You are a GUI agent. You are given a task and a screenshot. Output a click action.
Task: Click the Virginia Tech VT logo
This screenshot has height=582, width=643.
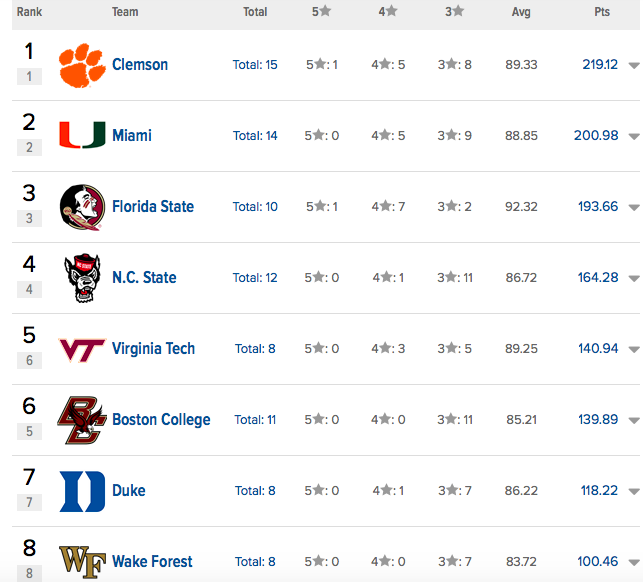[79, 349]
